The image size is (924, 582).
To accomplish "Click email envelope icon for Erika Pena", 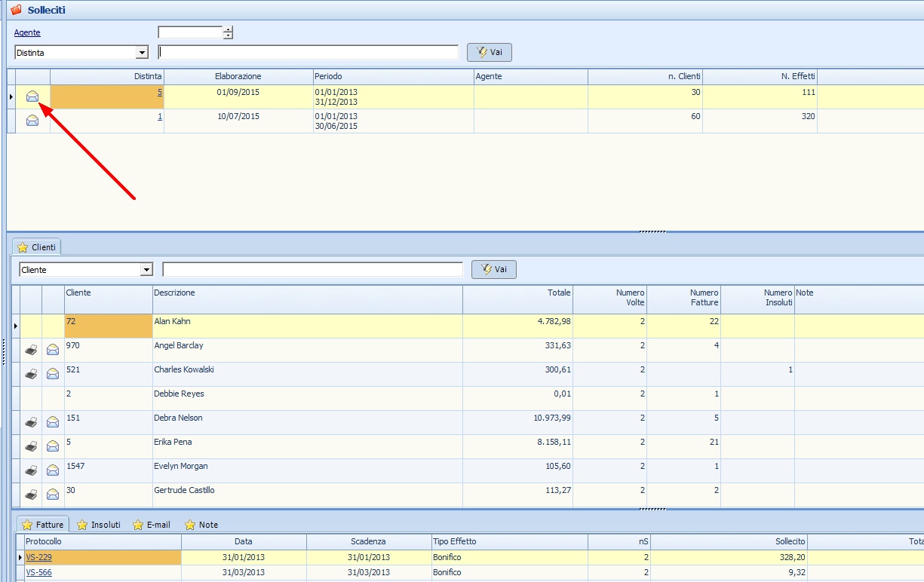I will coord(53,447).
